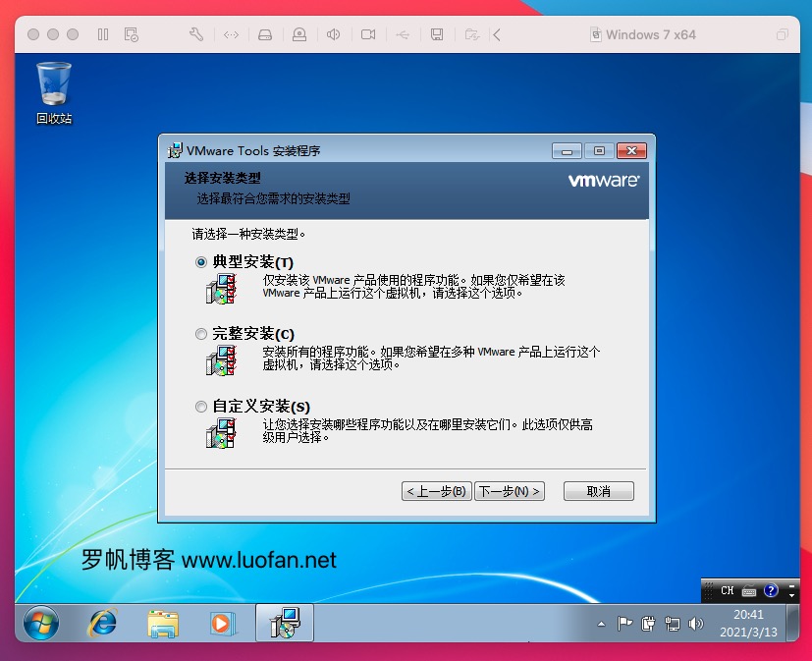Click the USB device icon in toolbar
812x661 pixels.
403,34
